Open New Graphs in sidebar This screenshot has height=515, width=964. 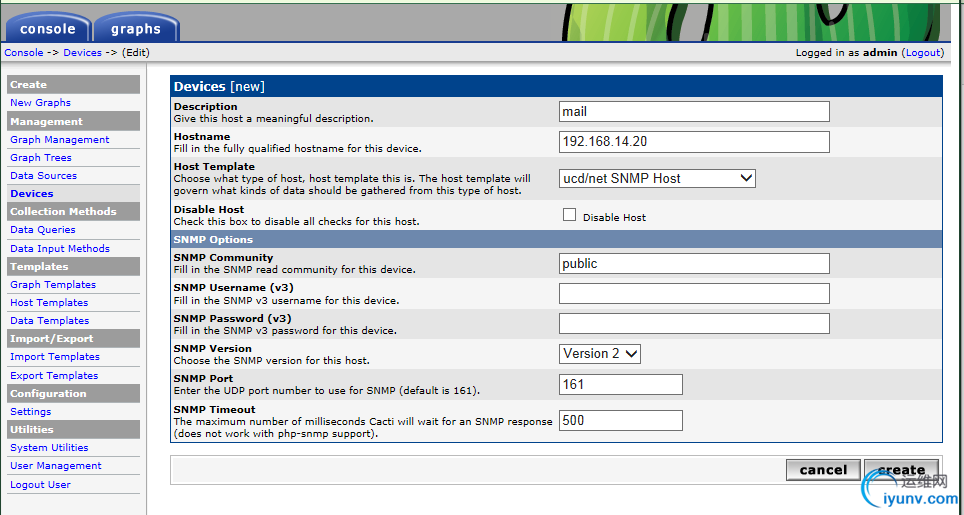point(41,103)
